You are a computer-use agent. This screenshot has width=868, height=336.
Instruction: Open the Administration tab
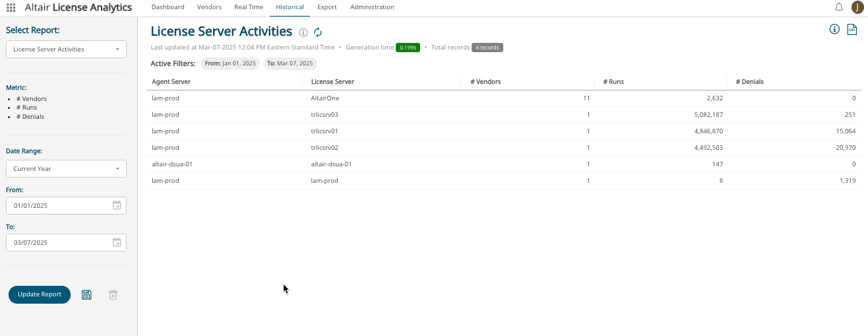372,7
